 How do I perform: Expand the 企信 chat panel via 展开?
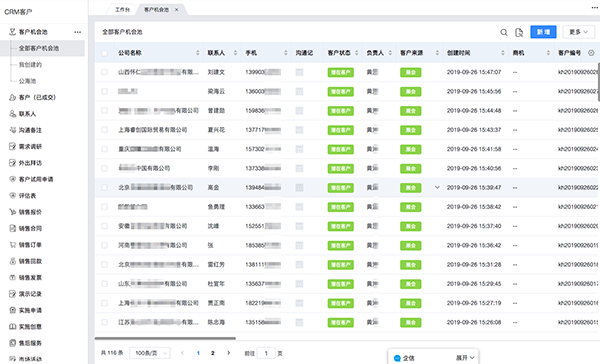tap(465, 358)
